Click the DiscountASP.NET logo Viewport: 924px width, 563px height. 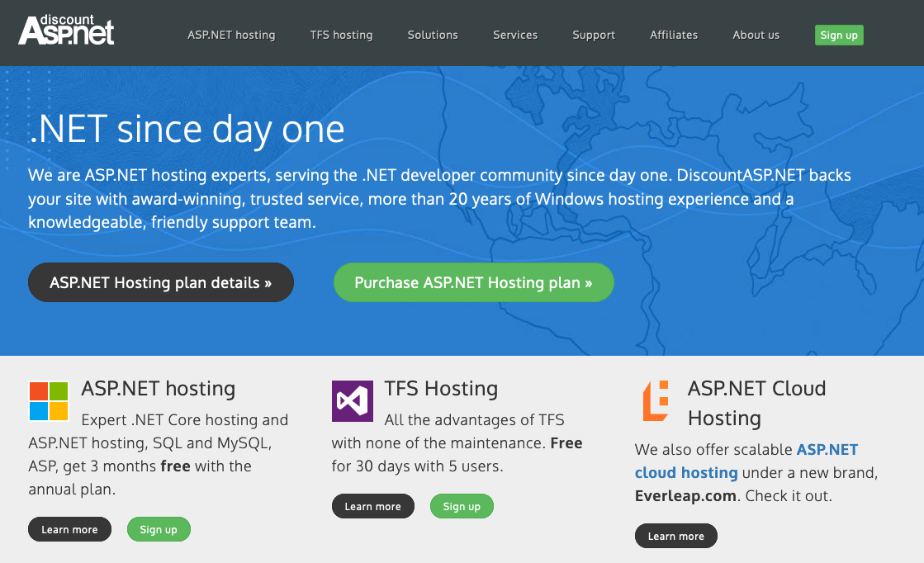pos(66,31)
